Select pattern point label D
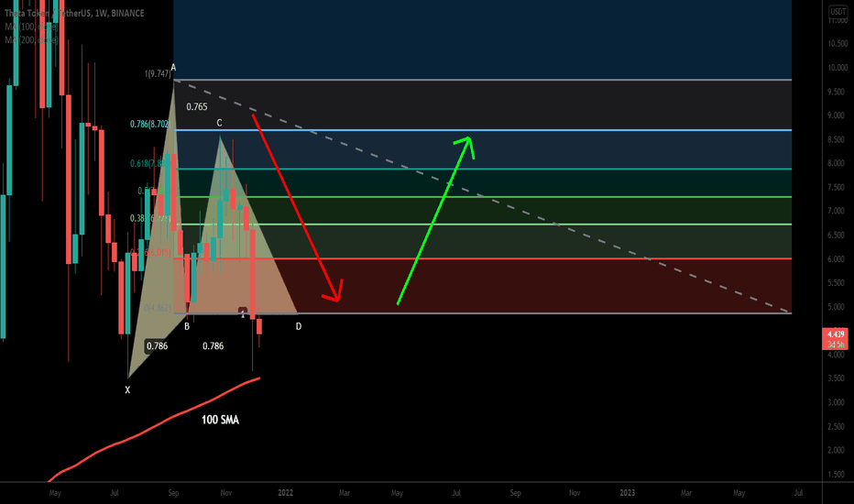 tap(299, 326)
